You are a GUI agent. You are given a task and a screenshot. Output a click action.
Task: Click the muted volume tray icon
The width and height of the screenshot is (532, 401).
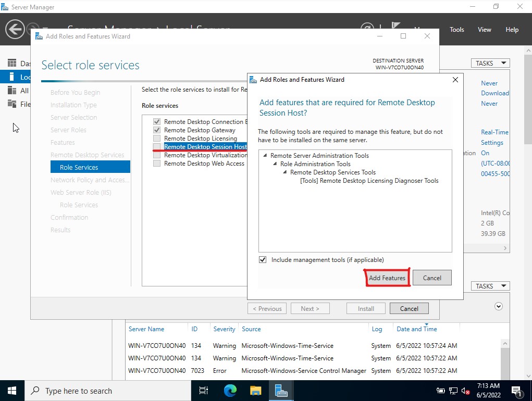465,391
